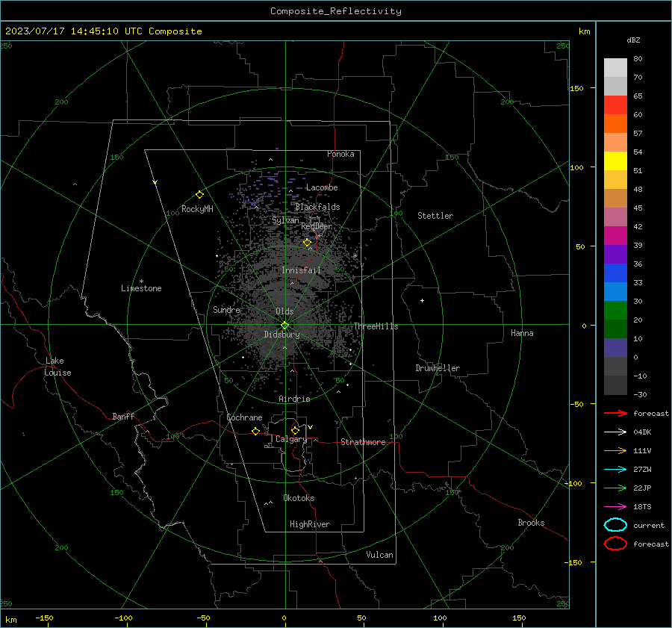
Task: Click the white plus marker west of Hanna
Action: click(x=422, y=300)
